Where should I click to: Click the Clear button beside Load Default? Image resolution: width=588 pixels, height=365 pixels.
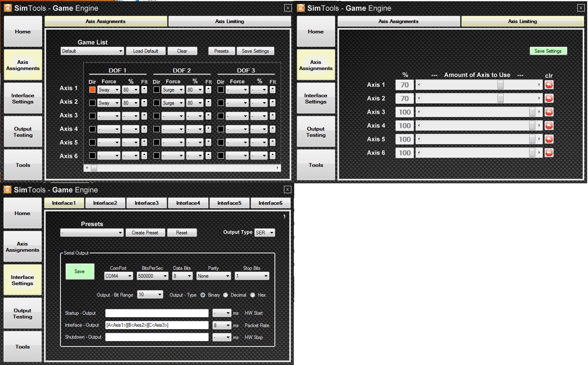click(x=182, y=51)
